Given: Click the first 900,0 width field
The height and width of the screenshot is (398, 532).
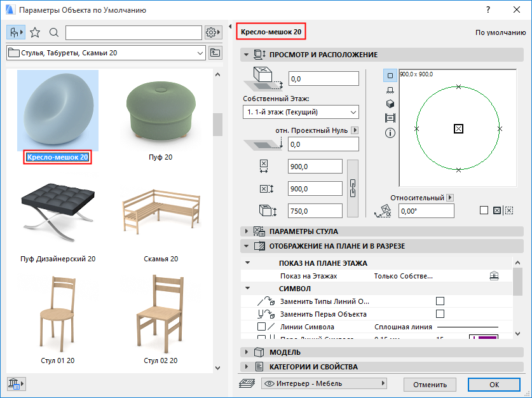Looking at the screenshot, I should coord(315,167).
